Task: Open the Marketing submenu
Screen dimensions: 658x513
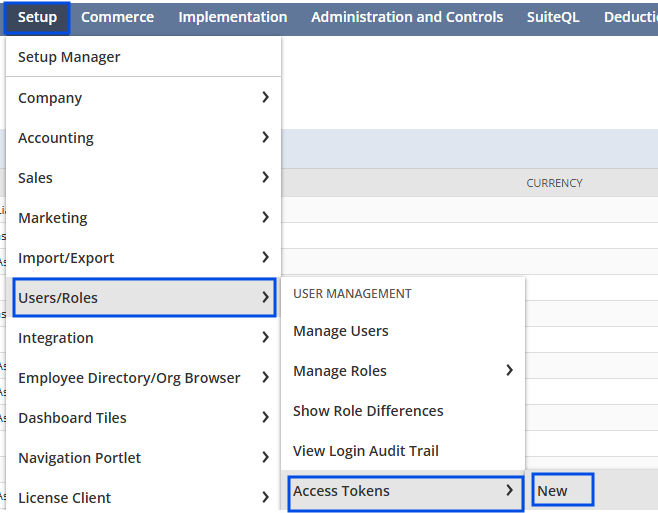Action: [x=144, y=218]
